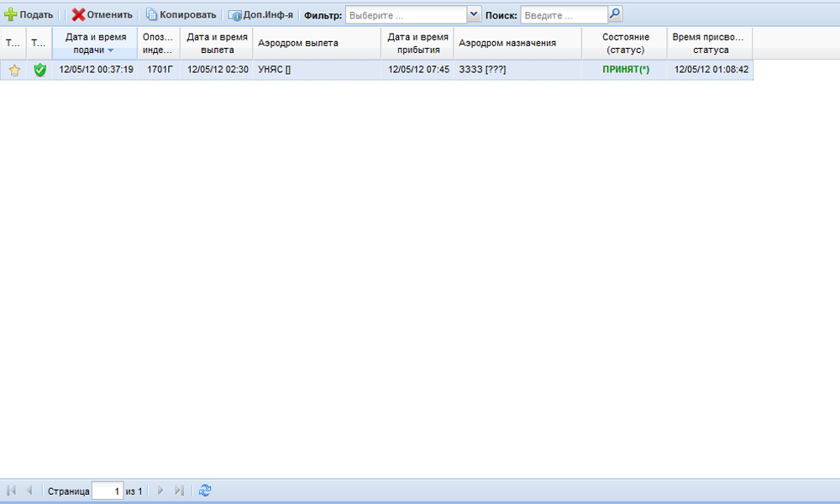Click the refresh icon in the paging bar

(205, 491)
